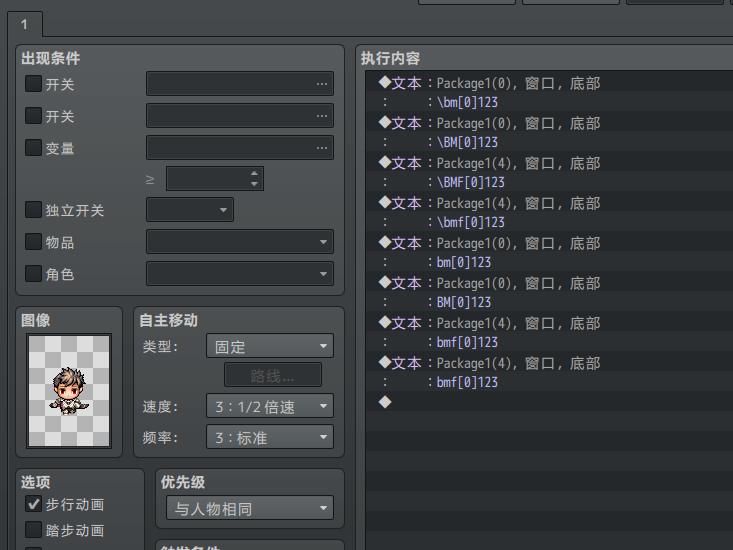Open the 频率 dropdown showing 标准
733x550 pixels.
pos(270,437)
